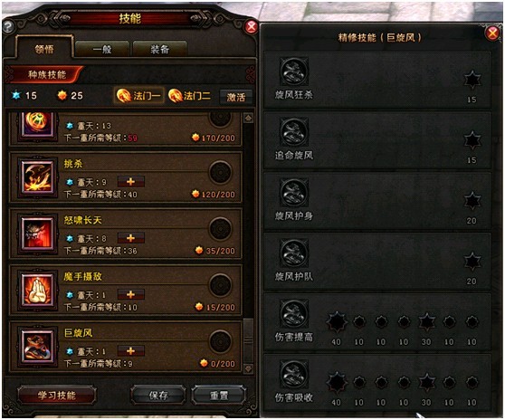Viewport: 505px width, 420px height.
Task: Activate the first 40-point star on 伤害提高
Action: click(x=337, y=321)
